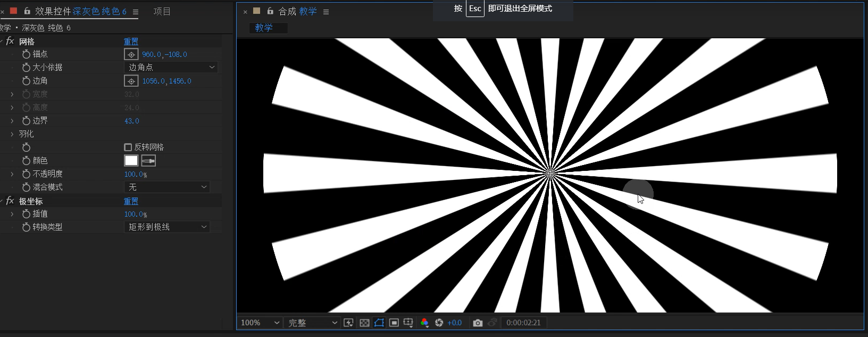Open the 转换类型 dropdown showing 矩形到极线
The width and height of the screenshot is (868, 337).
(x=167, y=227)
